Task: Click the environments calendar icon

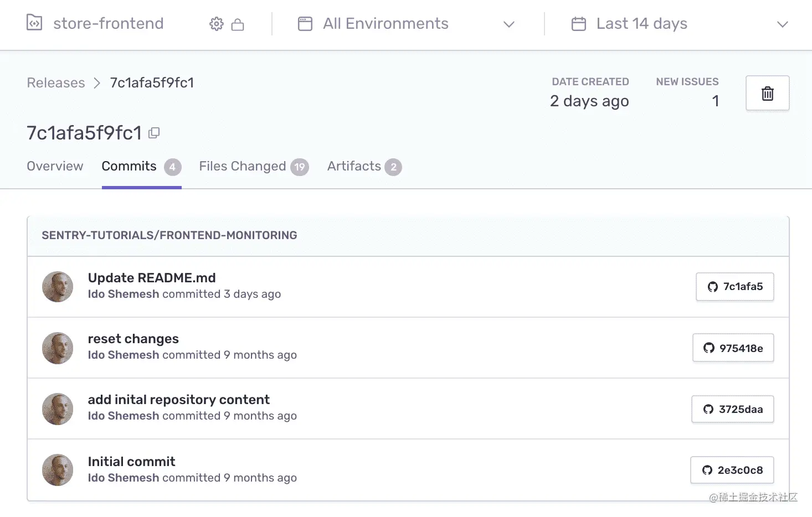Action: 305,23
